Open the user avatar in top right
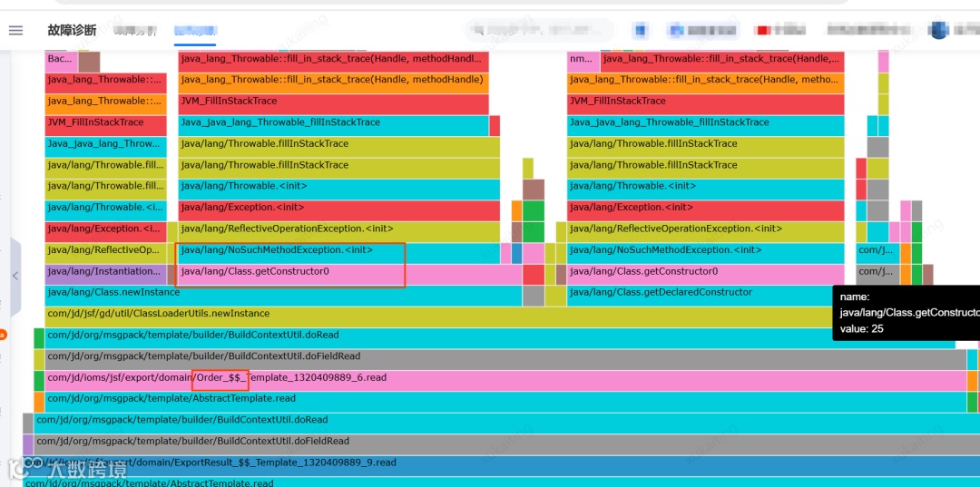This screenshot has height=487, width=980. tap(939, 30)
